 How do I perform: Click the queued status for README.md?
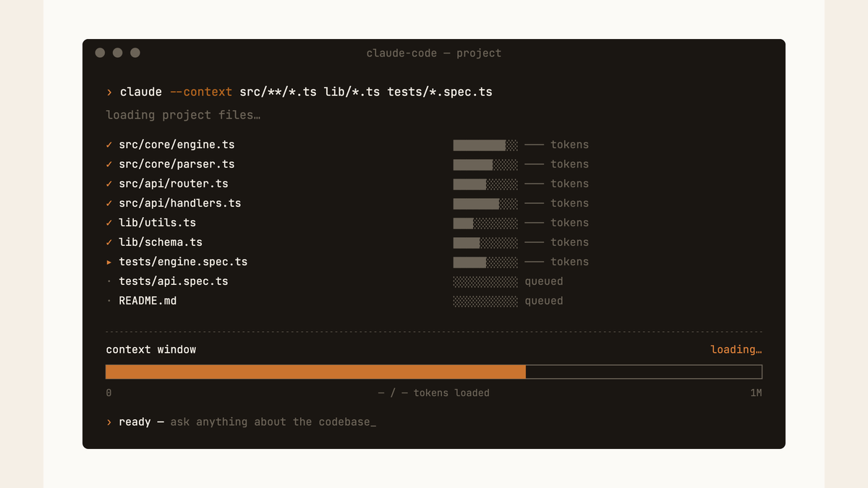tap(544, 301)
